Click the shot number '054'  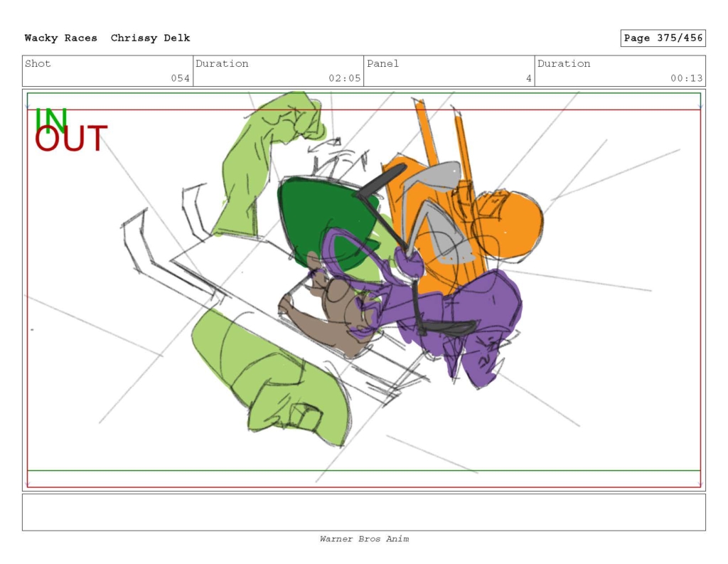point(180,78)
